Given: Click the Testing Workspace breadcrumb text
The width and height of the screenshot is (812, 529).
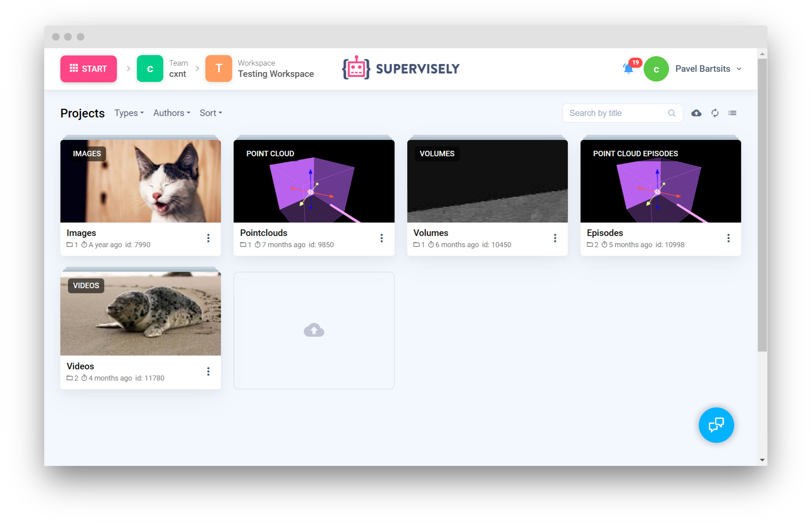Looking at the screenshot, I should [x=276, y=74].
